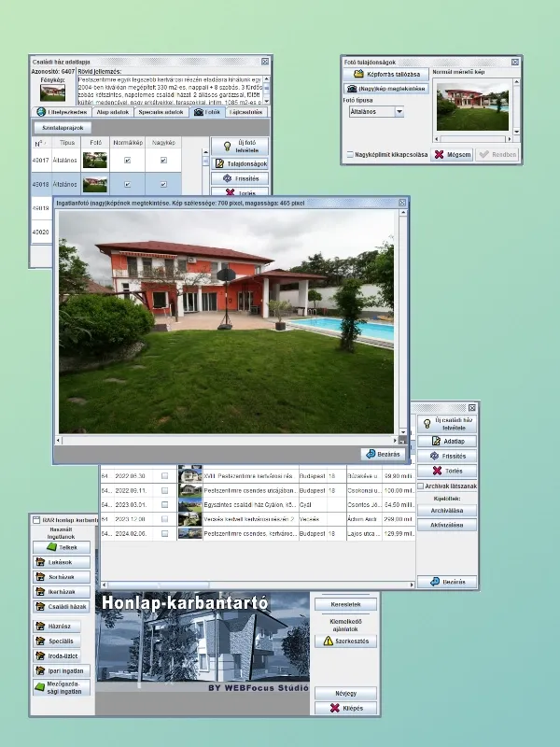Open Tulajdonságok in the photos tab

pos(240,164)
